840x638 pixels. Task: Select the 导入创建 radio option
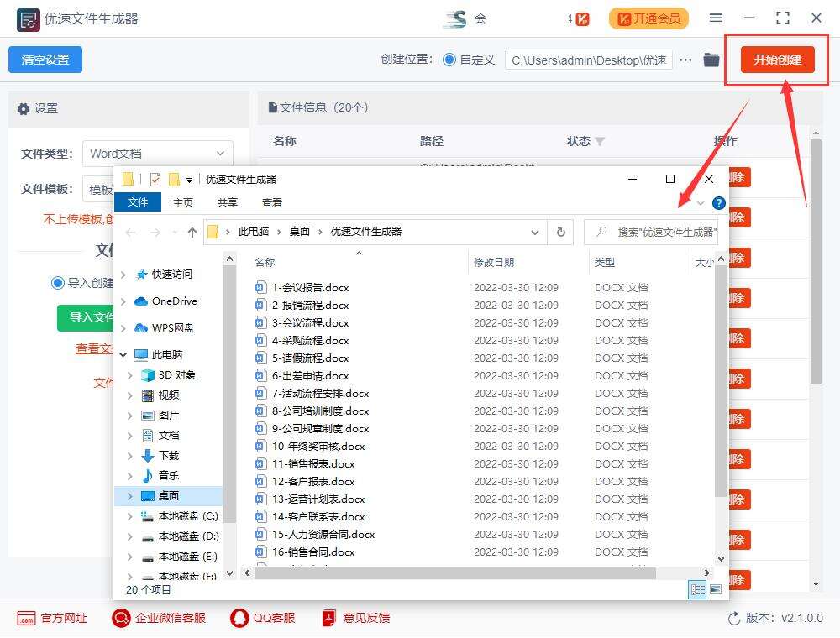(x=58, y=283)
